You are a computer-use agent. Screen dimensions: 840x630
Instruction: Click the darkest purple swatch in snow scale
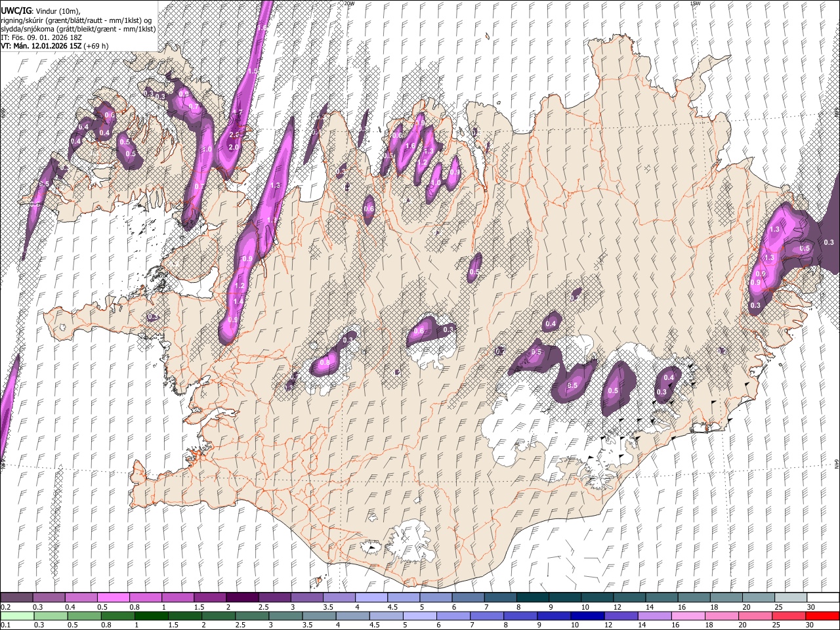pyautogui.click(x=241, y=598)
